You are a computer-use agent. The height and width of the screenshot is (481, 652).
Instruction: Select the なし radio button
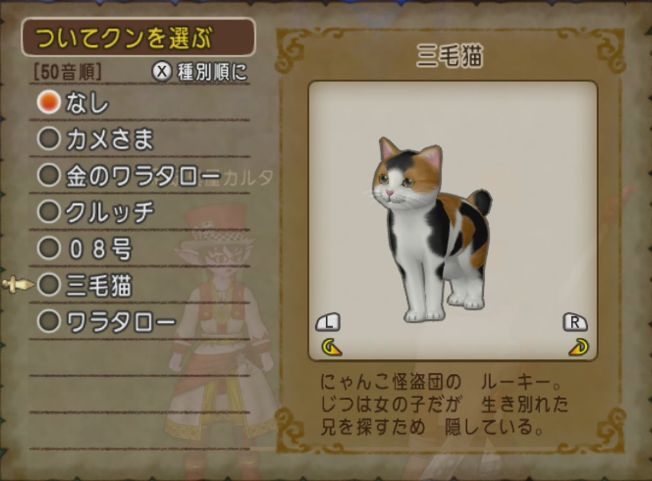coord(49,102)
